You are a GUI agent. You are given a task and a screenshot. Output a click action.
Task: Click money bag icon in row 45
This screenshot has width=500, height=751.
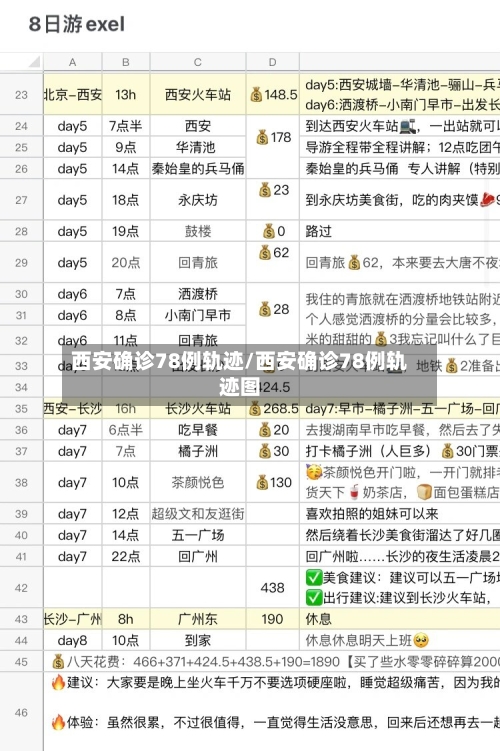[x=58, y=662]
